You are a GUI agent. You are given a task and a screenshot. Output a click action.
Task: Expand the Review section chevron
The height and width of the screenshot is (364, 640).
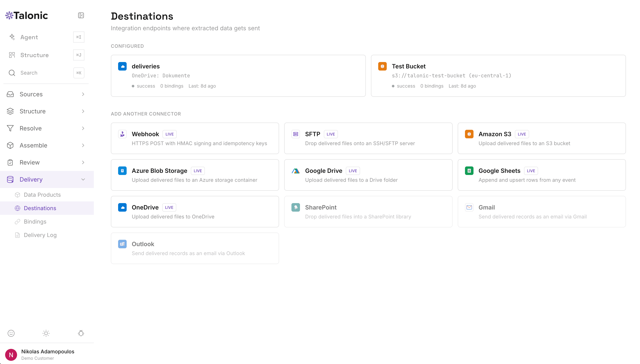pyautogui.click(x=83, y=162)
